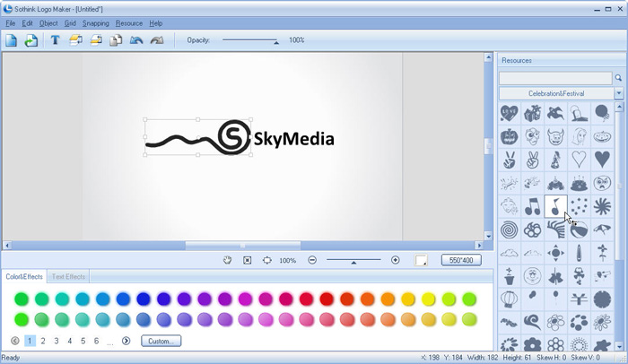This screenshot has height=364, width=628.
Task: Open the Grid menu
Action: coord(70,23)
